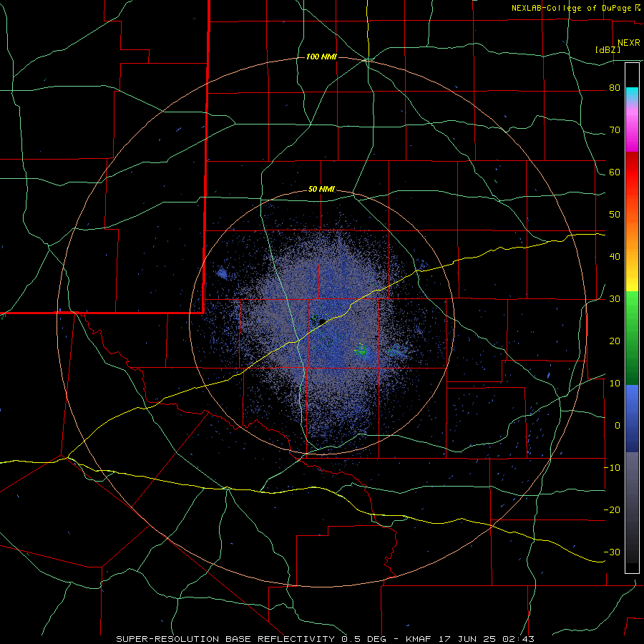This screenshot has width=644, height=644.
Task: Click the blue echo patch west of radar
Action: pos(223,273)
